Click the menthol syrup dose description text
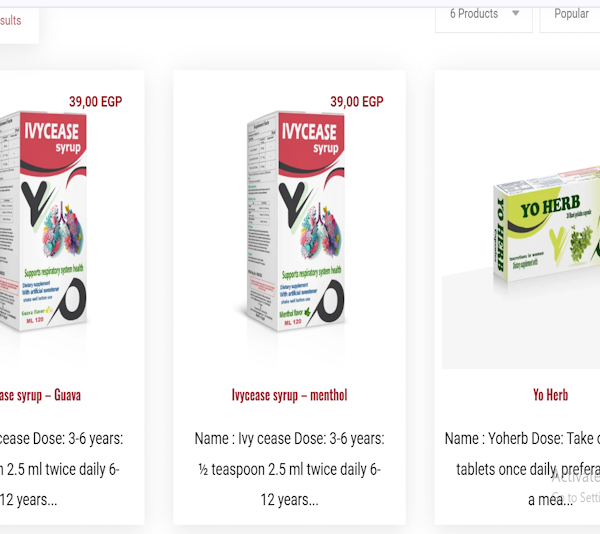The width and height of the screenshot is (600, 534). 289,469
